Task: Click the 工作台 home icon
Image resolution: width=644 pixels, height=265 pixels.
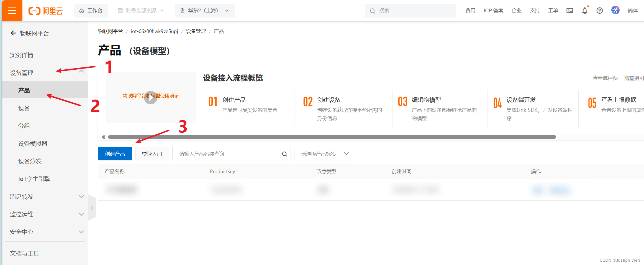Action: [x=81, y=11]
